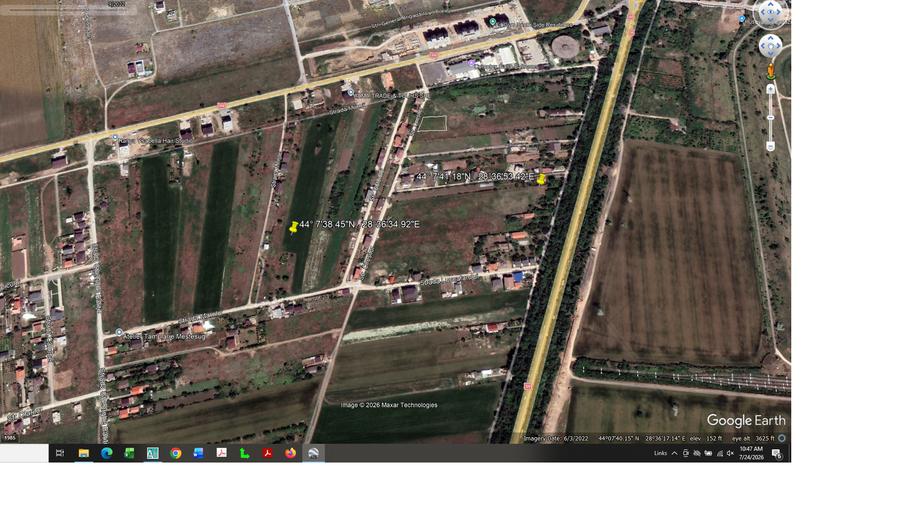Screen dimensions: 900x506
Task: Tilt view down with Look joystick arrow
Action: pos(770,20)
